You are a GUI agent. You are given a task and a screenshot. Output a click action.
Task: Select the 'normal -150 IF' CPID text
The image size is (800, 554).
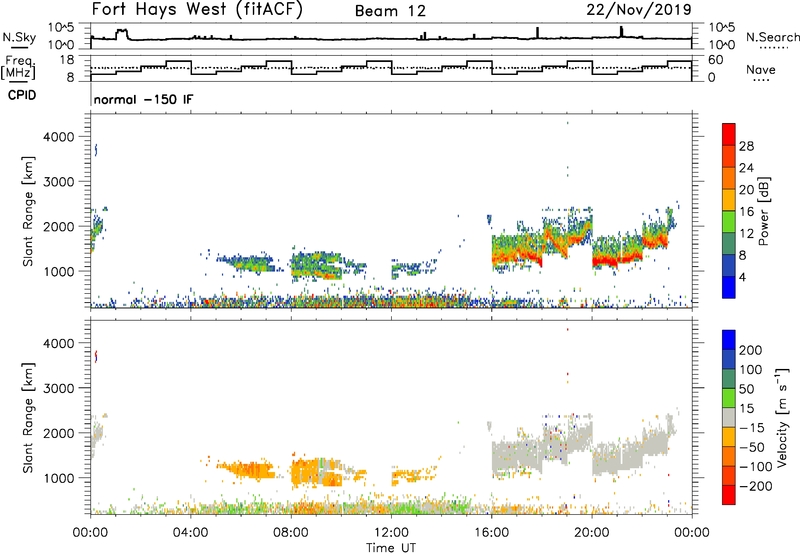pyautogui.click(x=143, y=99)
